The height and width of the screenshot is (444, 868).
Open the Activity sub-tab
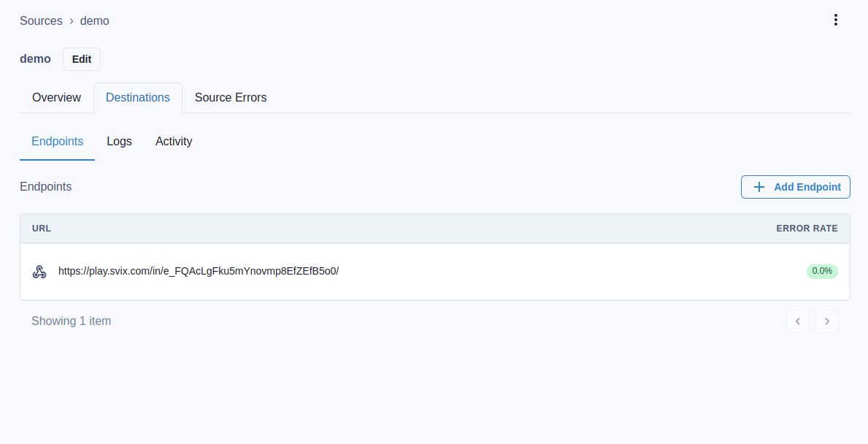[174, 141]
